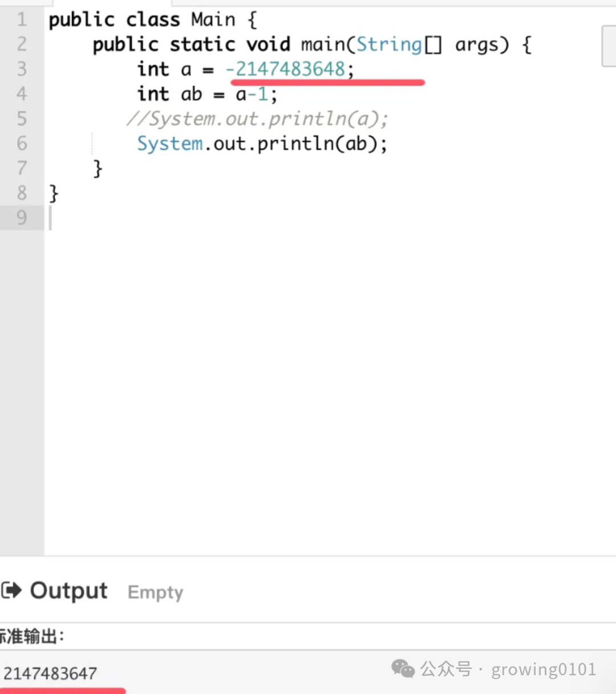Image resolution: width=616 pixels, height=694 pixels.
Task: Select line number 9 in gutter
Action: click(x=22, y=217)
